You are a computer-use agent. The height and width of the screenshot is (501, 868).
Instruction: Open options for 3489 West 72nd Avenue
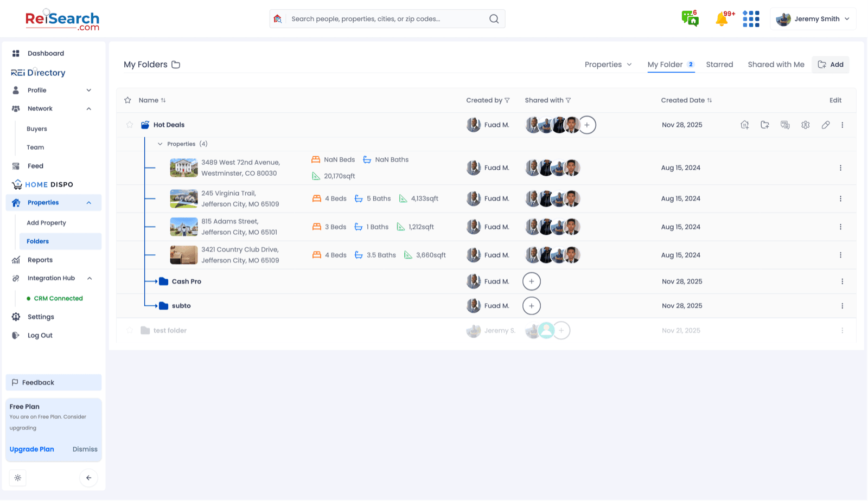tap(841, 168)
